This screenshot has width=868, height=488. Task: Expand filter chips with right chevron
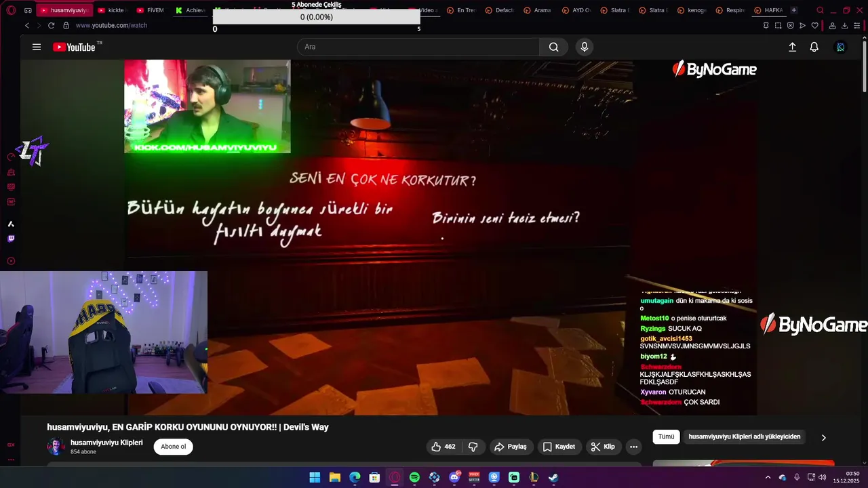(x=824, y=437)
